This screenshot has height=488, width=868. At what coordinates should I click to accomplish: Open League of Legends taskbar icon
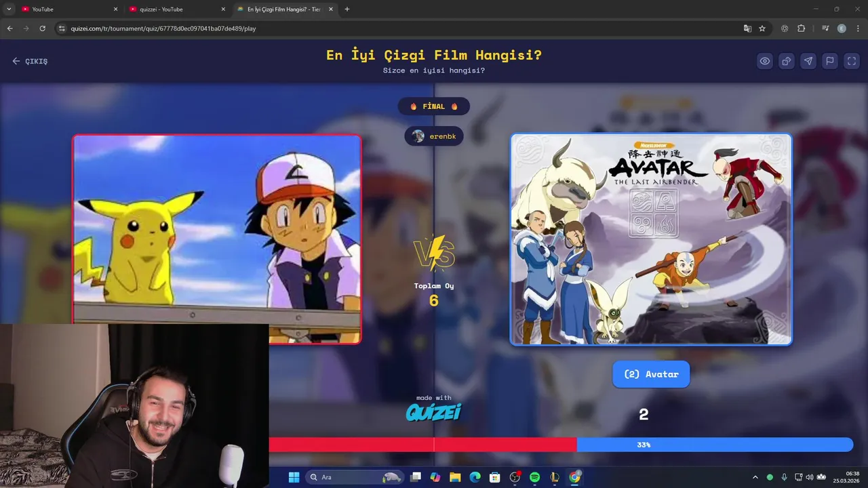555,477
